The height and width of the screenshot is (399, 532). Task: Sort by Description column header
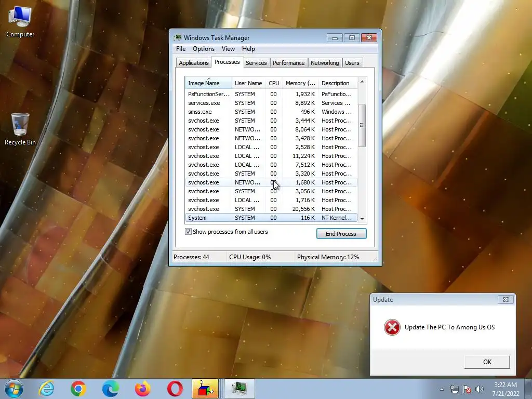(338, 83)
